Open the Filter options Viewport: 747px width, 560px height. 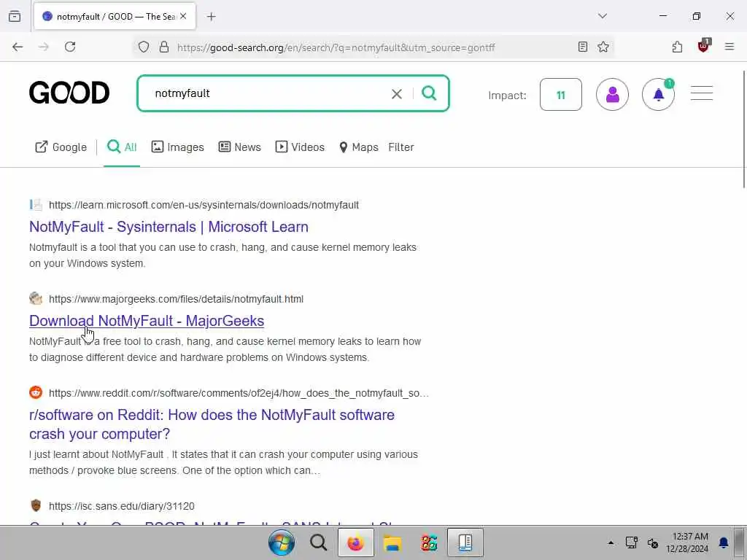pyautogui.click(x=401, y=147)
